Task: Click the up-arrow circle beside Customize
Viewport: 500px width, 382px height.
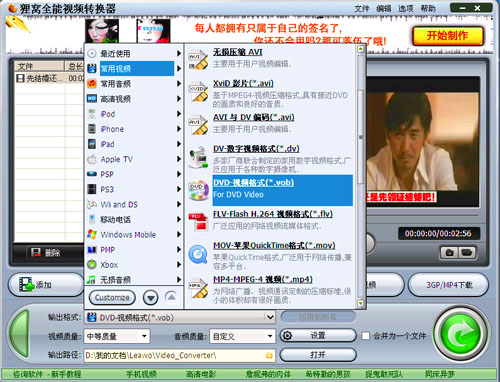Action: [171, 297]
